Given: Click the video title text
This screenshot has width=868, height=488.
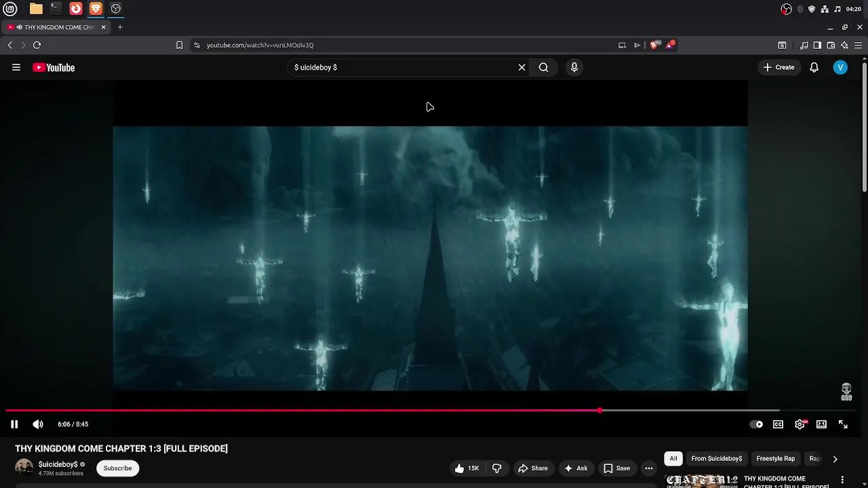Looking at the screenshot, I should pos(121,449).
